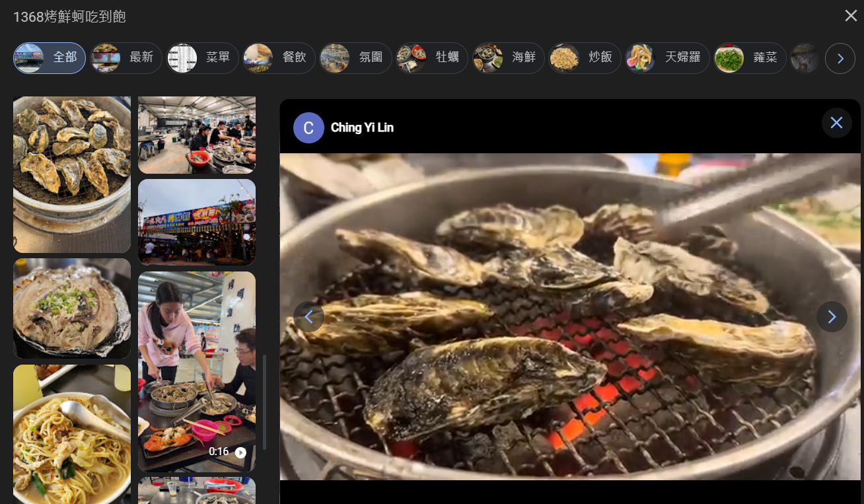The image size is (864, 504).
Task: Open the 餐飲 photo category
Action: (279, 58)
